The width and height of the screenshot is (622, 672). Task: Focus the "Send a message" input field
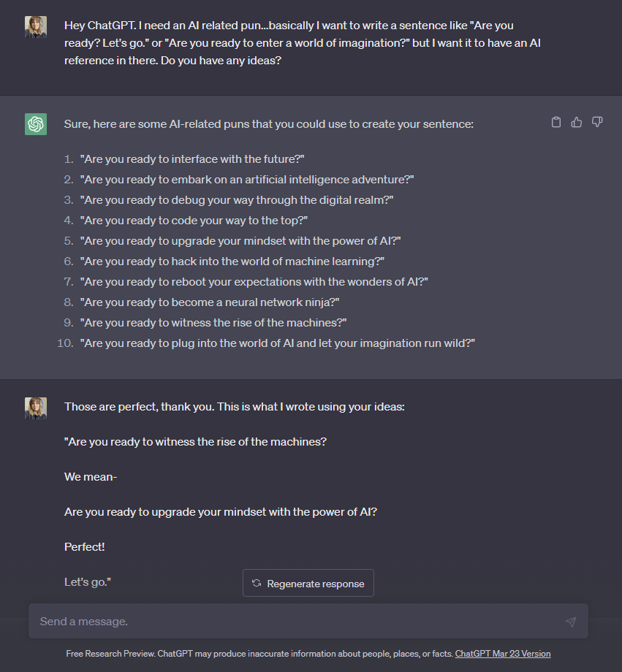(x=292, y=622)
